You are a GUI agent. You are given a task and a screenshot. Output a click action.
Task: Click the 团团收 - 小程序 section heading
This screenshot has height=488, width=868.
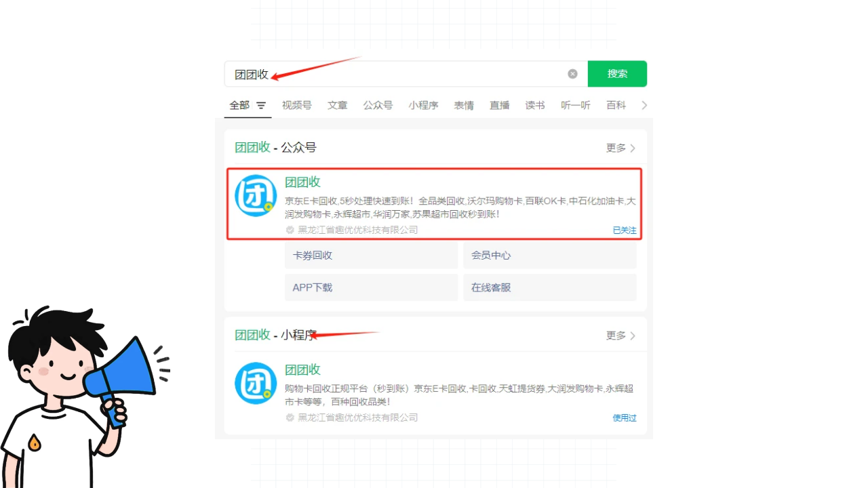tap(275, 335)
